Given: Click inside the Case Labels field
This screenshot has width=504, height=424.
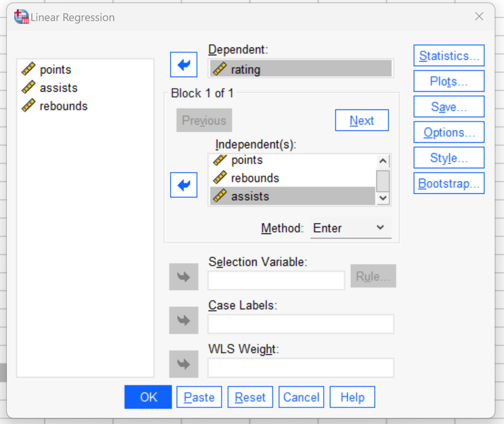Looking at the screenshot, I should point(301,324).
